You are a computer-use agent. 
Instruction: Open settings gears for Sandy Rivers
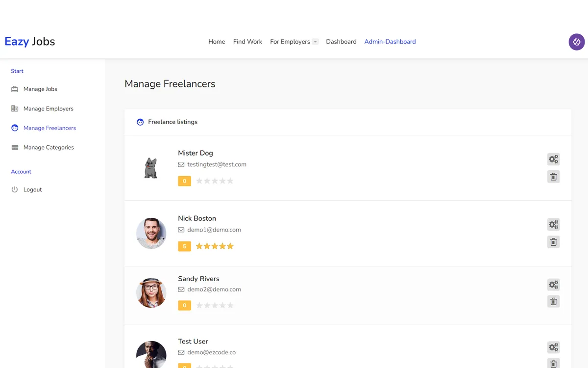pyautogui.click(x=553, y=285)
